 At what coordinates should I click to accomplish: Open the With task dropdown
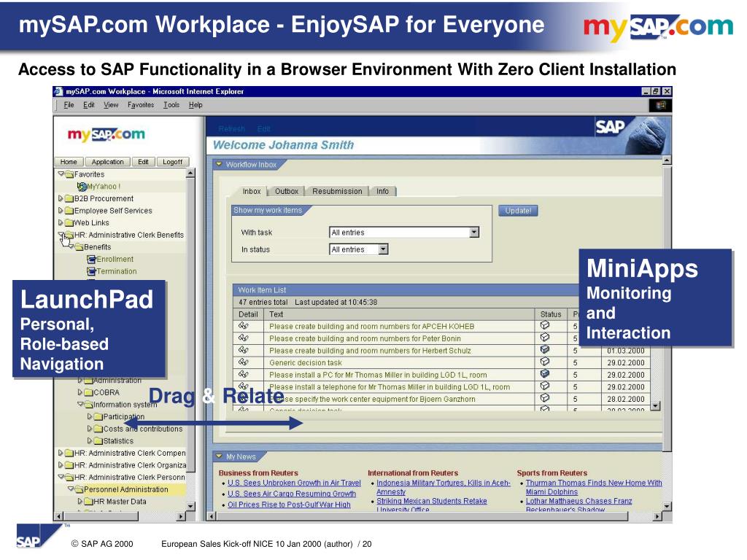474,233
